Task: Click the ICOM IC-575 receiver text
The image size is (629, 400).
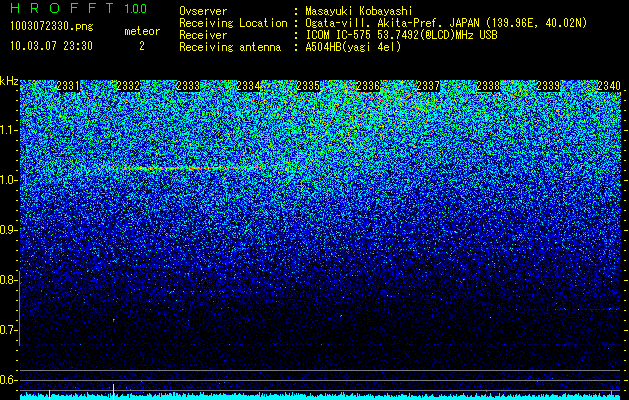Action: 401,35
